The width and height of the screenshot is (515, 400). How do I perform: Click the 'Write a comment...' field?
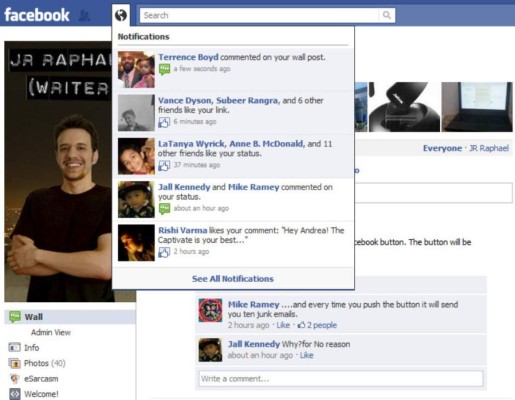tap(341, 379)
